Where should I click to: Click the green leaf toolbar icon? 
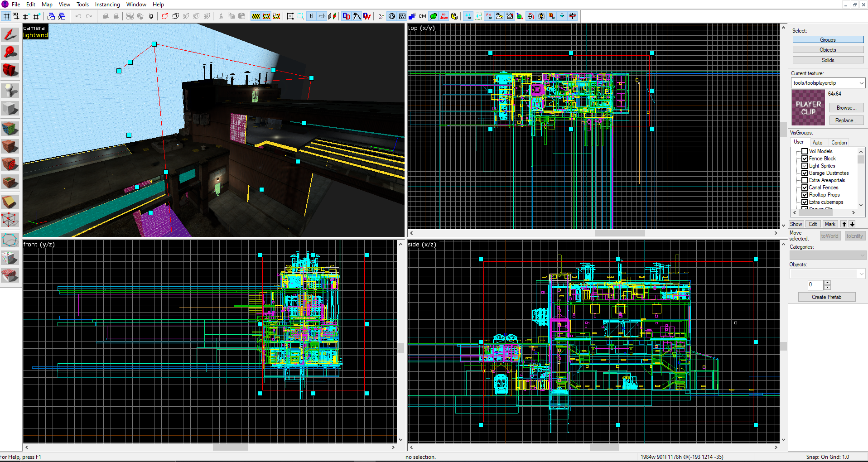coord(434,16)
